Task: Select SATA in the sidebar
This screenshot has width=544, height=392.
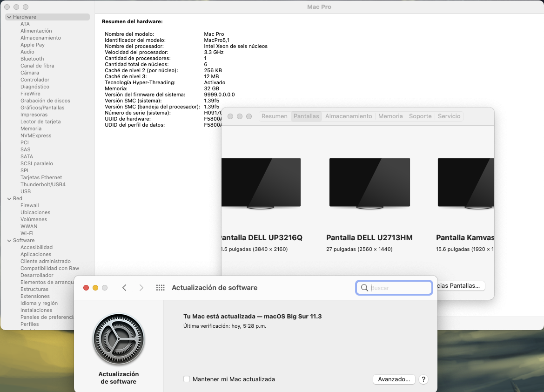Action: pos(27,156)
